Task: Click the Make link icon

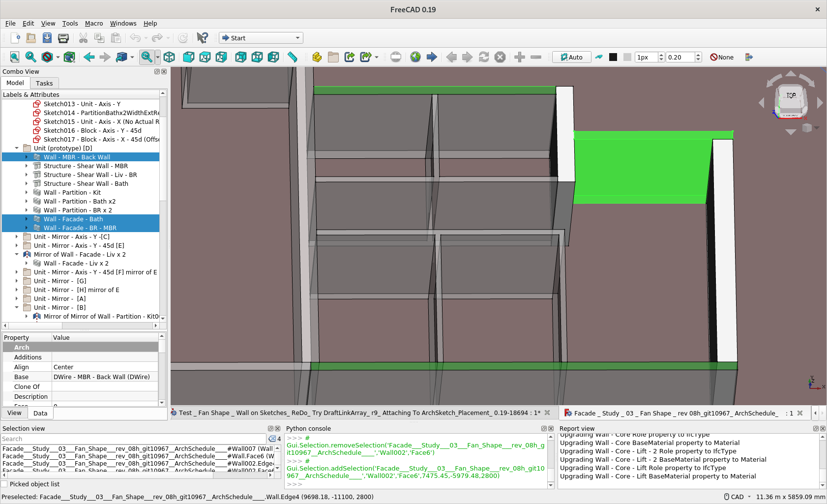Action: [x=350, y=57]
